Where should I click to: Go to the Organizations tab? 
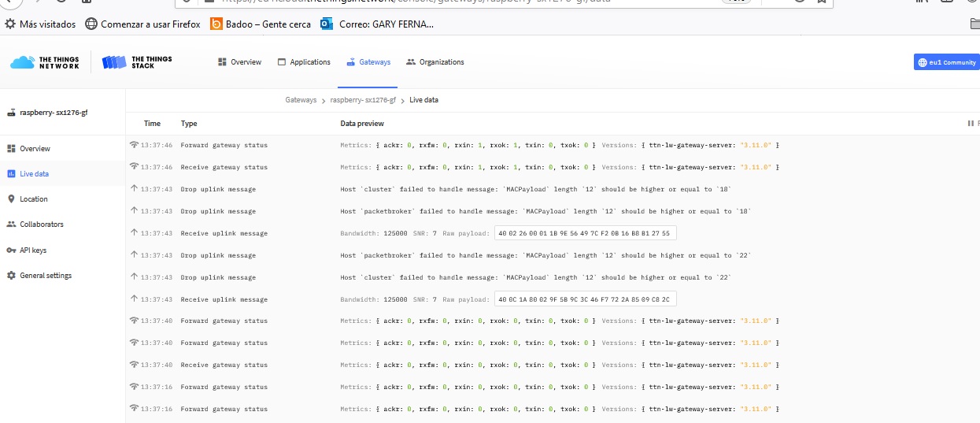pos(435,62)
